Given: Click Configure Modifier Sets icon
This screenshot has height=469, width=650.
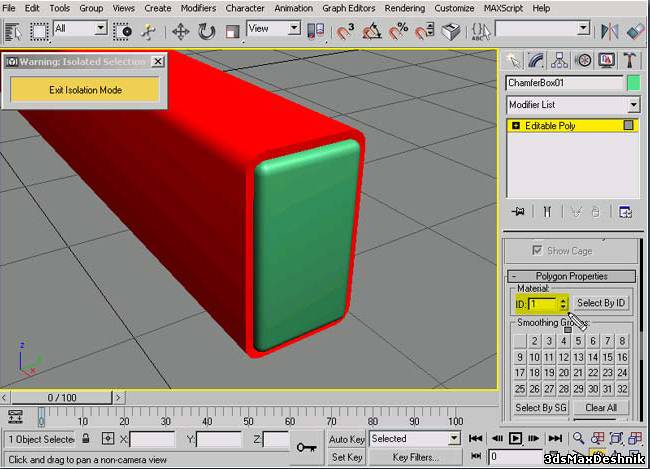Looking at the screenshot, I should tap(625, 212).
